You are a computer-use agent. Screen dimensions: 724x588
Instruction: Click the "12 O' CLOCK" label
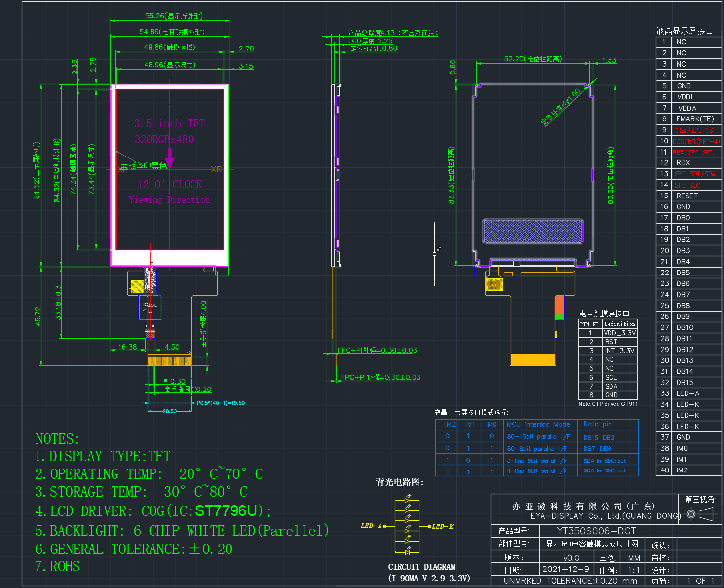[x=170, y=185]
